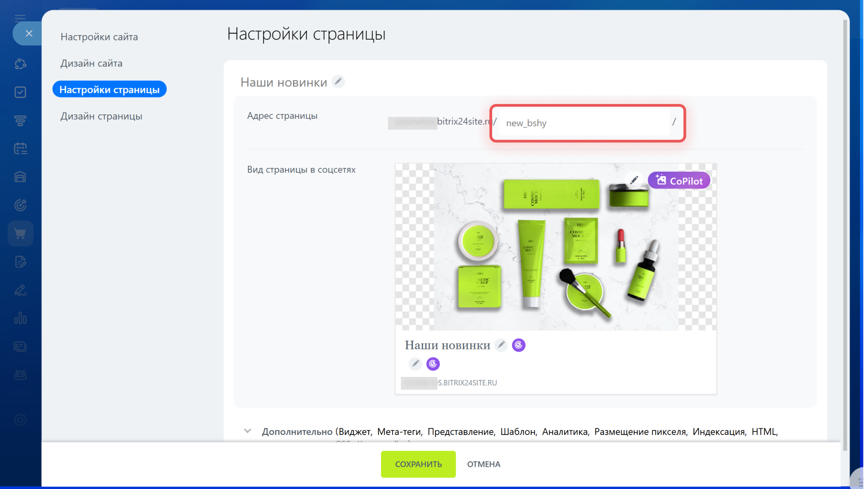Switch to 'Дизайн сайта' section
The width and height of the screenshot is (868, 489).
pyautogui.click(x=91, y=63)
